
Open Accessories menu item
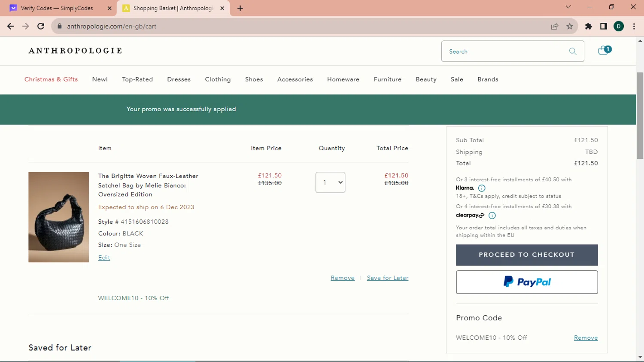[x=295, y=79]
